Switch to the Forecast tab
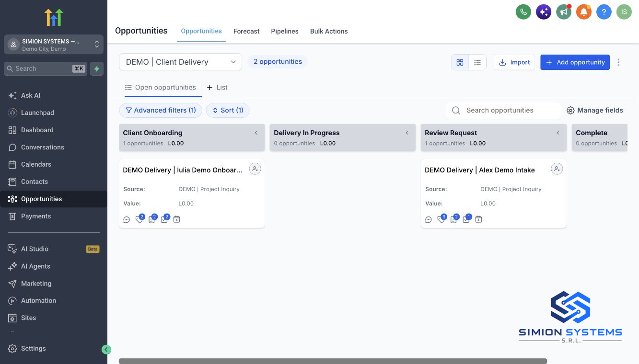 [x=246, y=31]
